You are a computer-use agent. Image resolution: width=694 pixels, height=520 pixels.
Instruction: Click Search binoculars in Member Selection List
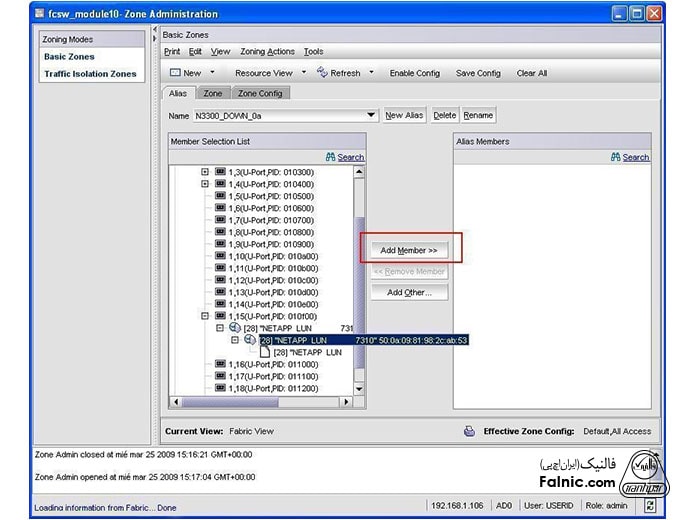331,157
